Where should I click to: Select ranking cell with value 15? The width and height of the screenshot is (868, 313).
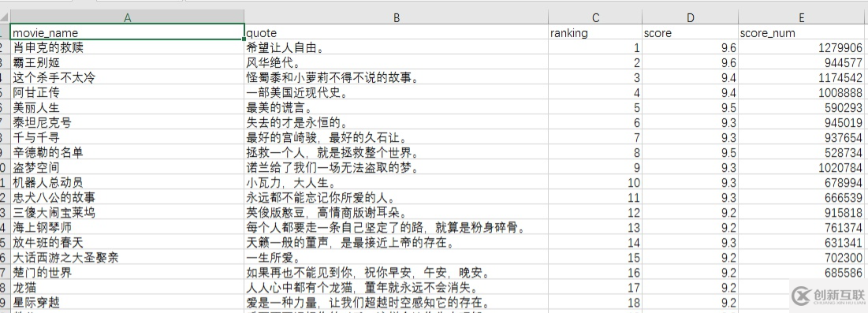tap(596, 258)
